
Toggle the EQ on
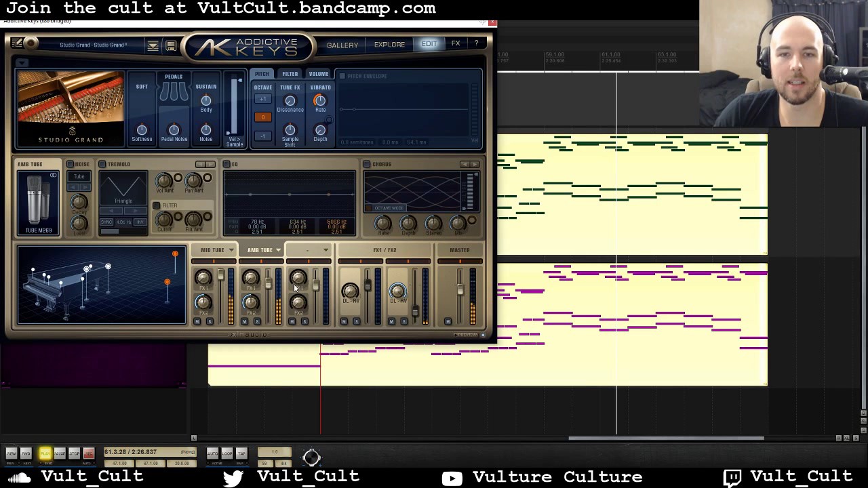pyautogui.click(x=226, y=164)
